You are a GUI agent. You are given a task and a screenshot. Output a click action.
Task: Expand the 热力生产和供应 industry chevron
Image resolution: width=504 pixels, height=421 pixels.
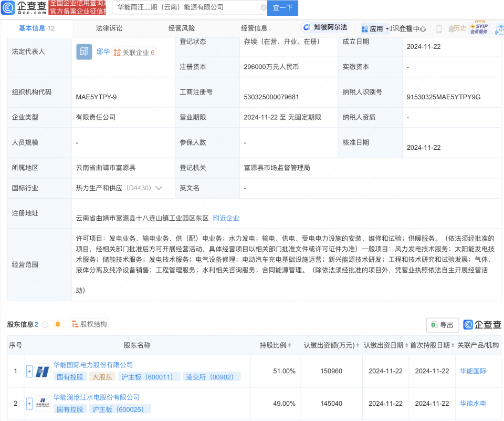(x=159, y=188)
